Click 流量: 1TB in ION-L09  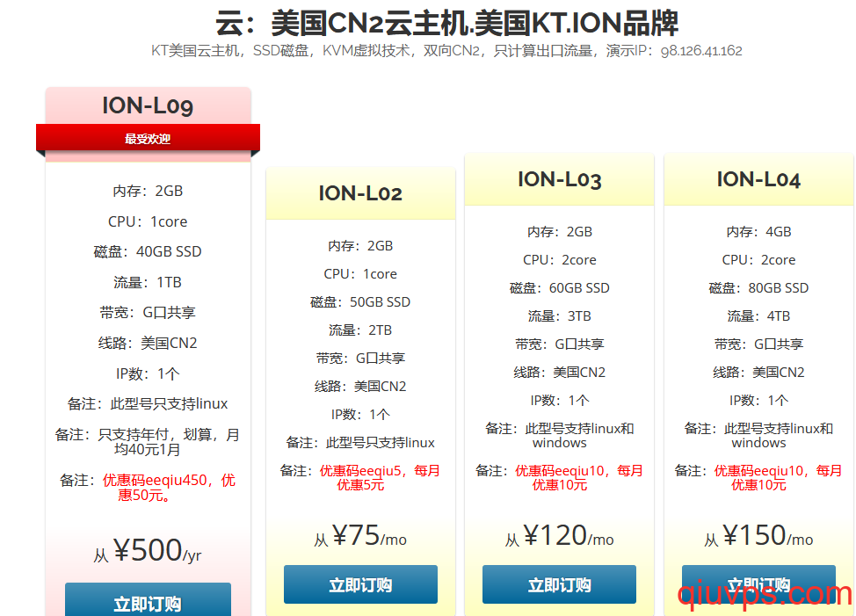point(148,282)
